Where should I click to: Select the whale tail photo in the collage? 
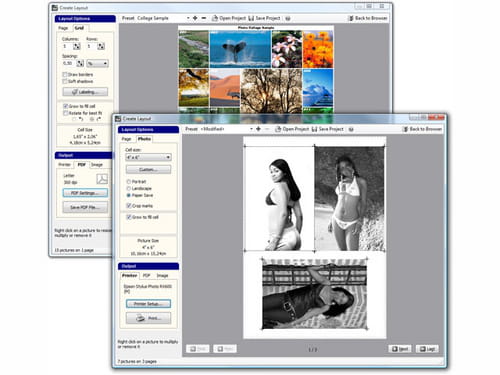[x=240, y=49]
